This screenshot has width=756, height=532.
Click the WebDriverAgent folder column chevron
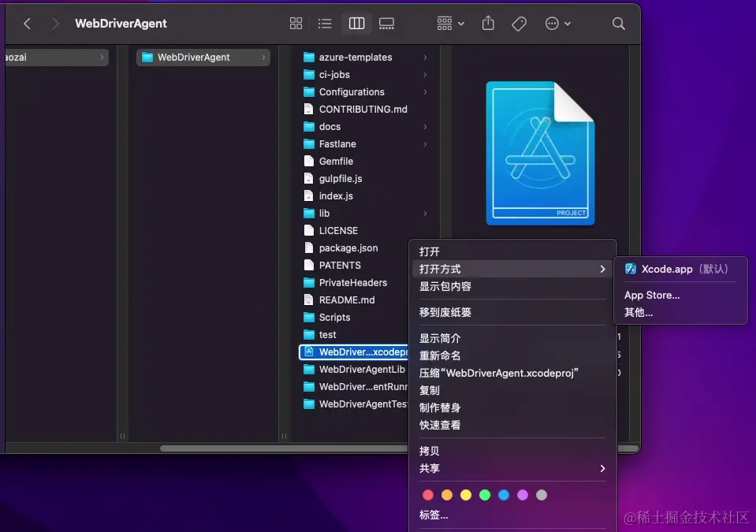[x=263, y=58]
